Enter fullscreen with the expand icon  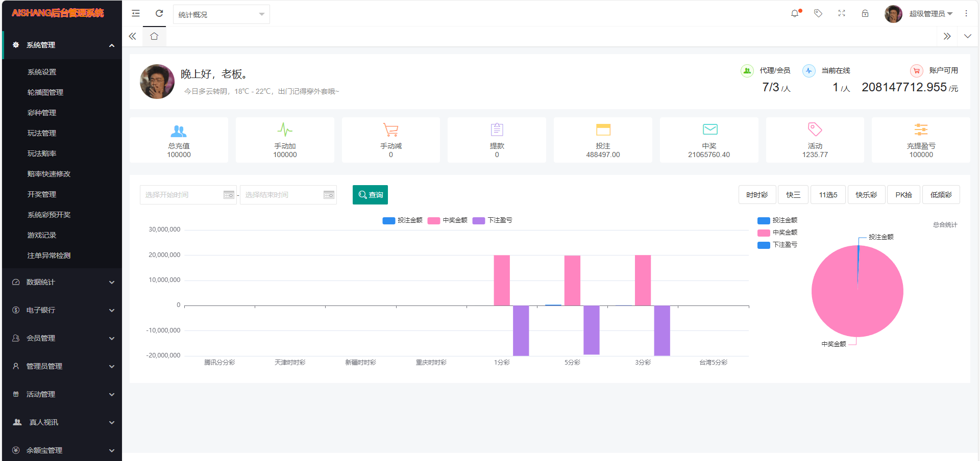coord(842,14)
